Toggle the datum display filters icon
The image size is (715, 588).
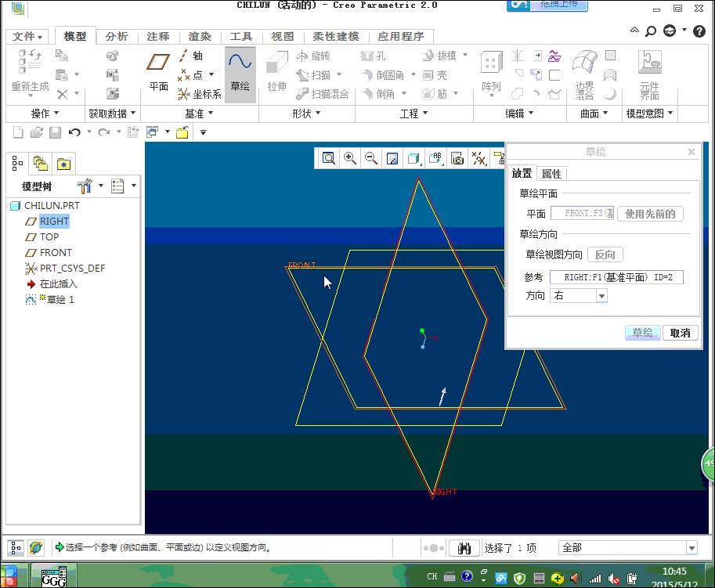tap(478, 158)
